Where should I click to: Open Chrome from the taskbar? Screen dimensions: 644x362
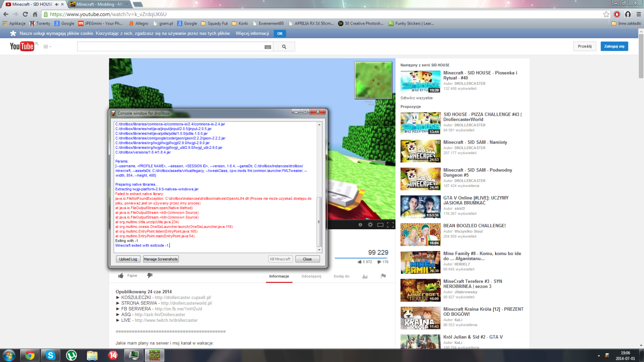tap(30, 356)
